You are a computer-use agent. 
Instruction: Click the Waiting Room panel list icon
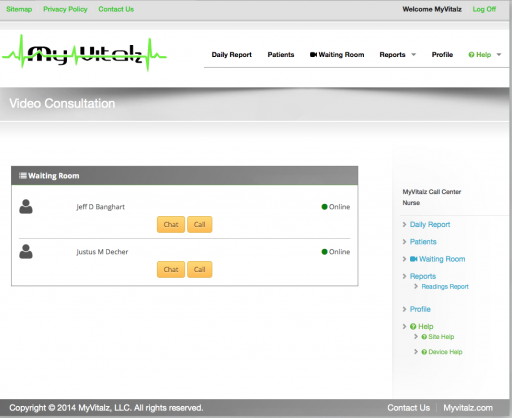coord(23,175)
